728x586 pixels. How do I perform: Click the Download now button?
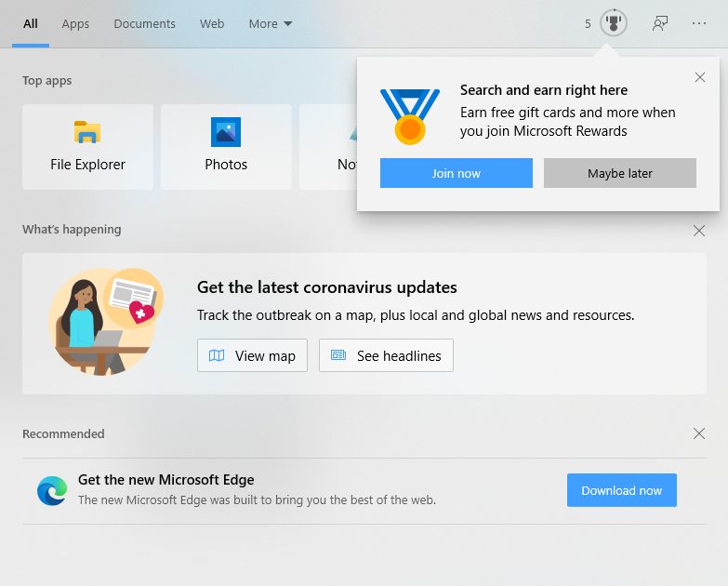pyautogui.click(x=622, y=490)
